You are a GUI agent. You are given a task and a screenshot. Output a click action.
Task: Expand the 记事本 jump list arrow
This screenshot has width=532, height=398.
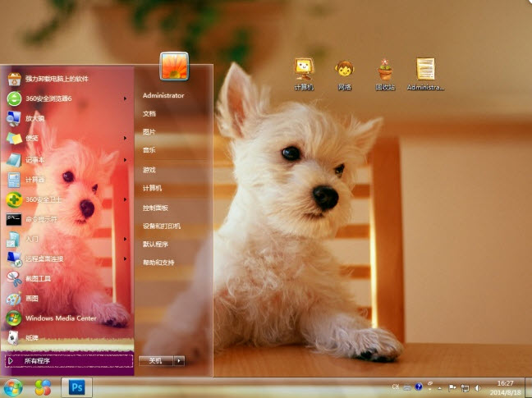(x=125, y=159)
